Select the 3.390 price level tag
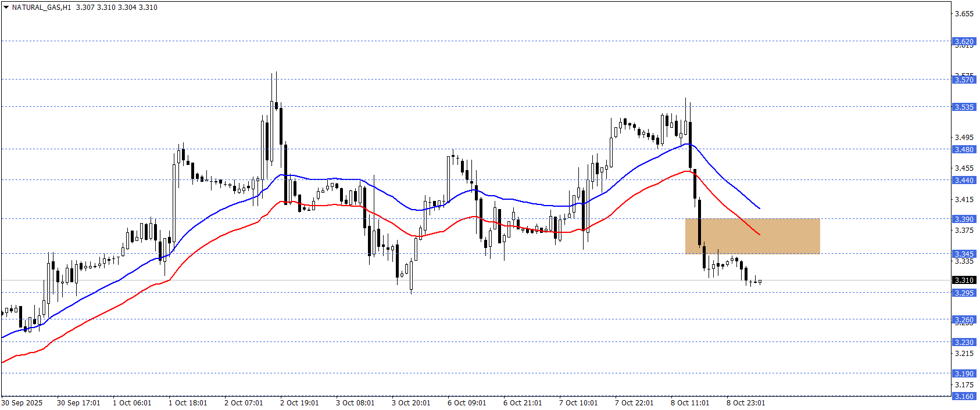This screenshot has height=410, width=980. [x=964, y=220]
